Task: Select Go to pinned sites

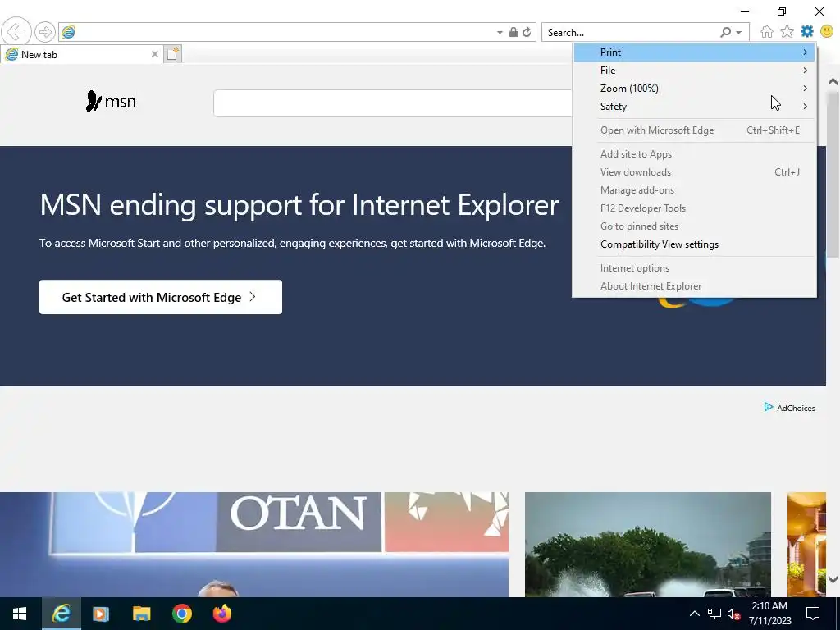Action: coord(694,226)
